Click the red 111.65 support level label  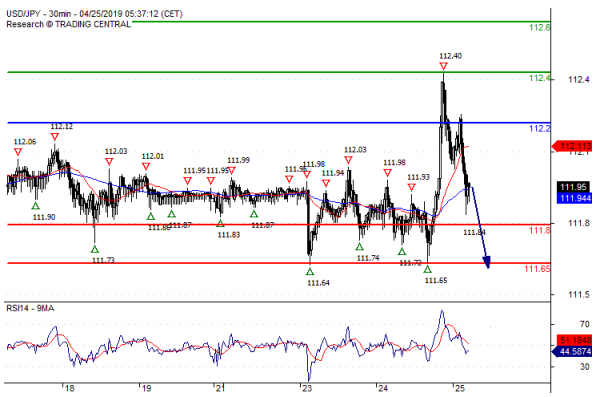pyautogui.click(x=537, y=269)
